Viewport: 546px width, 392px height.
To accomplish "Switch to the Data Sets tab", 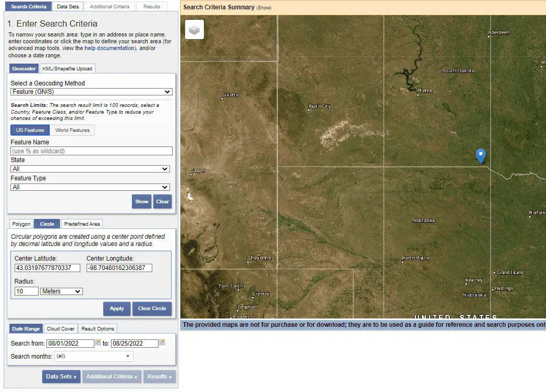I will point(68,6).
